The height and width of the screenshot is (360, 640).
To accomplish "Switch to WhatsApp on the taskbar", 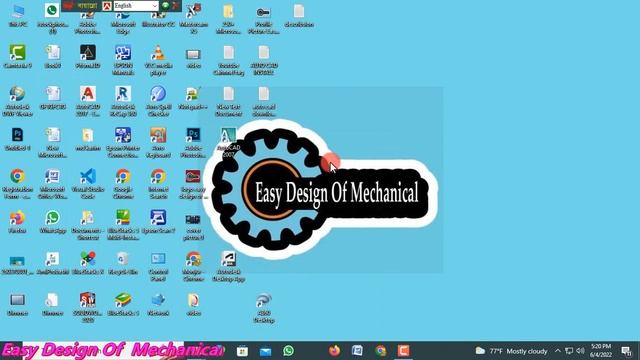I will (288, 351).
